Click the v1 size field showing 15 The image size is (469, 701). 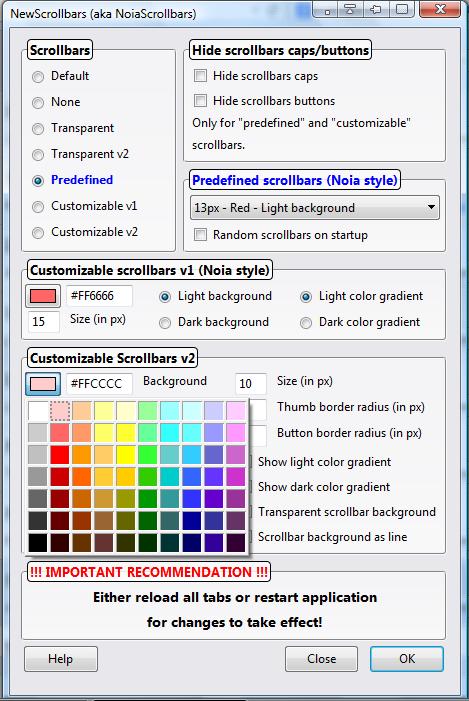pyautogui.click(x=44, y=321)
